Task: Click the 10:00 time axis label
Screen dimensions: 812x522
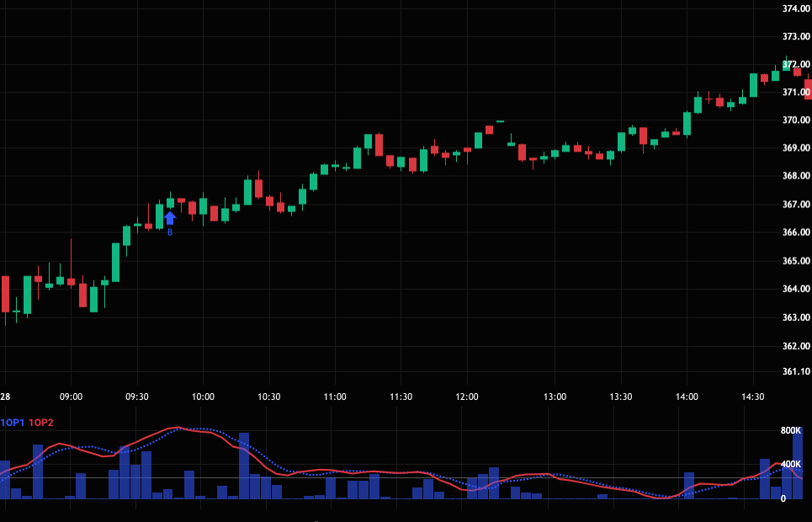Action: click(203, 397)
